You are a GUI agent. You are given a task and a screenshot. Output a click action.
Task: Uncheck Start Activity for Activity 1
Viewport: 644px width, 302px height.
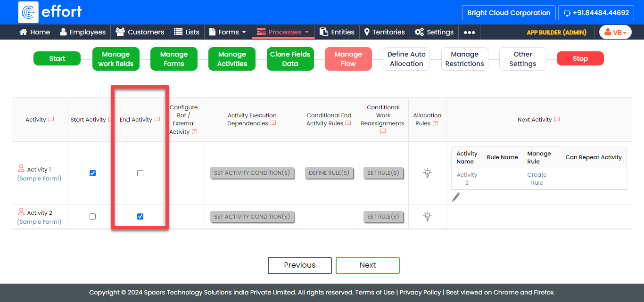point(92,173)
